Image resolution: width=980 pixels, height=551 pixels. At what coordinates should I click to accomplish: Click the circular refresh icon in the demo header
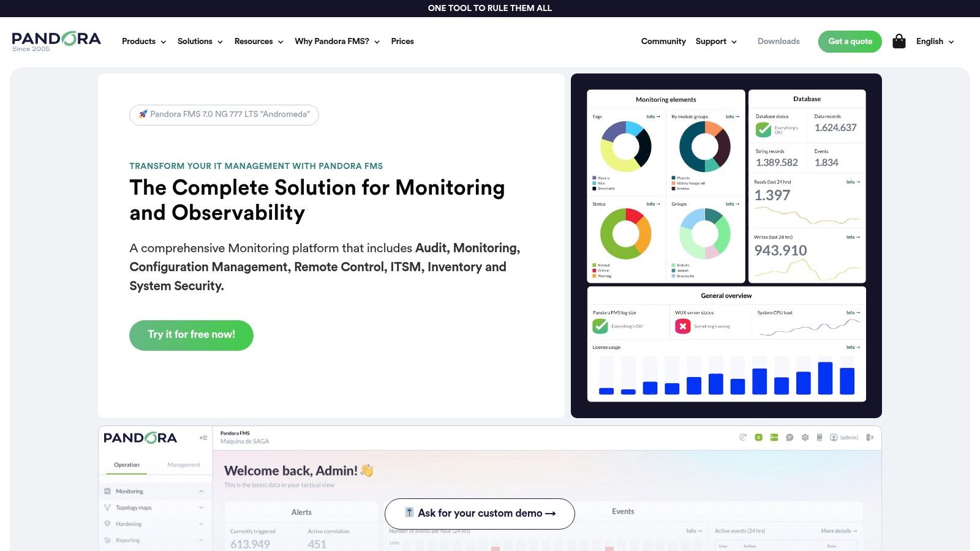point(743,437)
